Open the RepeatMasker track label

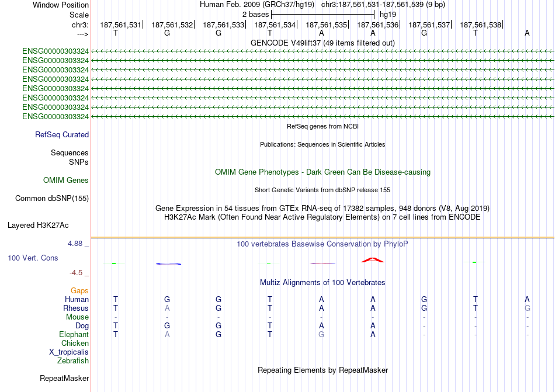click(x=64, y=379)
